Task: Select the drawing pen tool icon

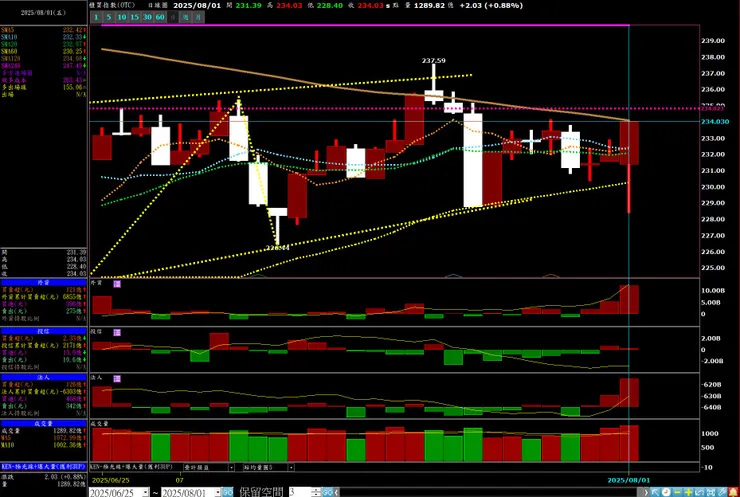Action: (x=722, y=492)
